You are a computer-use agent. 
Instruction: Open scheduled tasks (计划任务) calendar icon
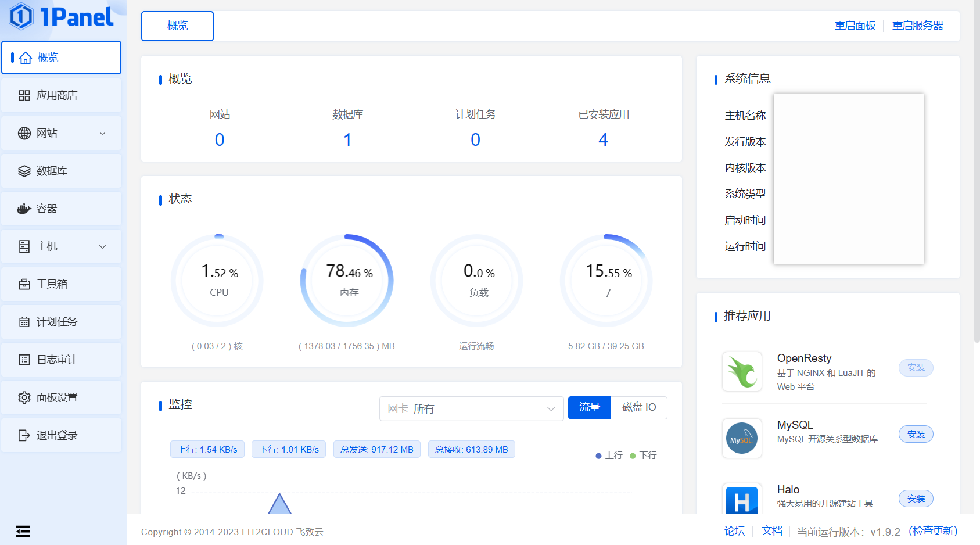pyautogui.click(x=24, y=322)
